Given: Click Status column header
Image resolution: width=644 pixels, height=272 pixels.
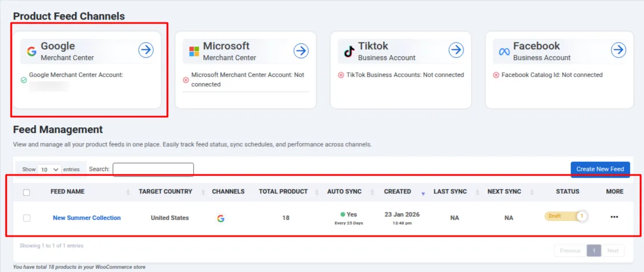Looking at the screenshot, I should (568, 191).
